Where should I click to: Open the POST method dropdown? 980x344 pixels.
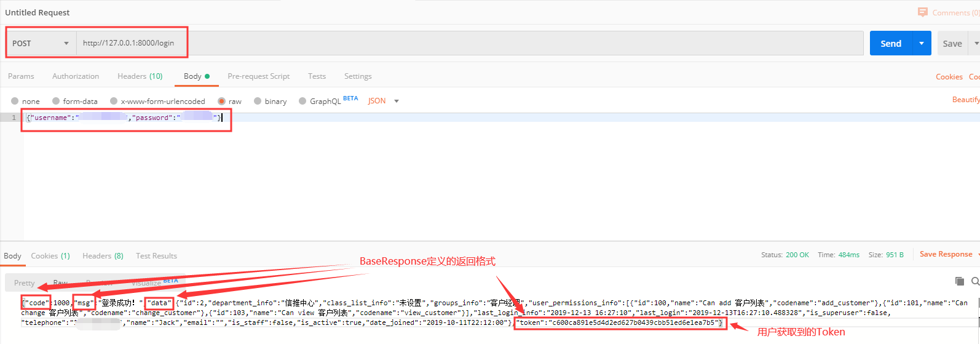[x=41, y=43]
